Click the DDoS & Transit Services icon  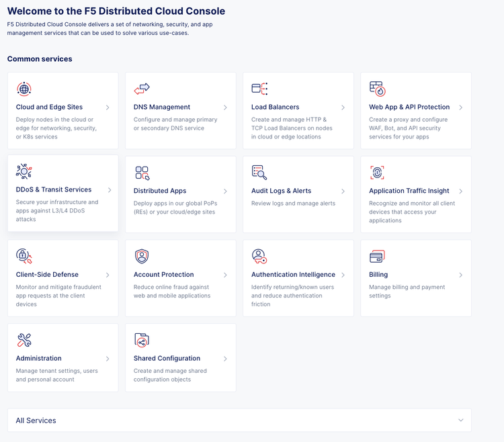pos(24,171)
